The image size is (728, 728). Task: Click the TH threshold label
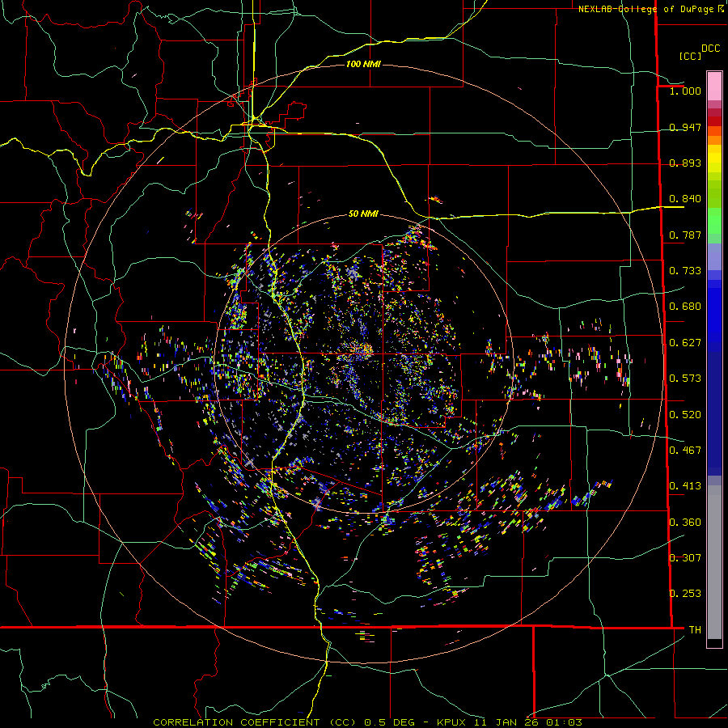pos(695,629)
